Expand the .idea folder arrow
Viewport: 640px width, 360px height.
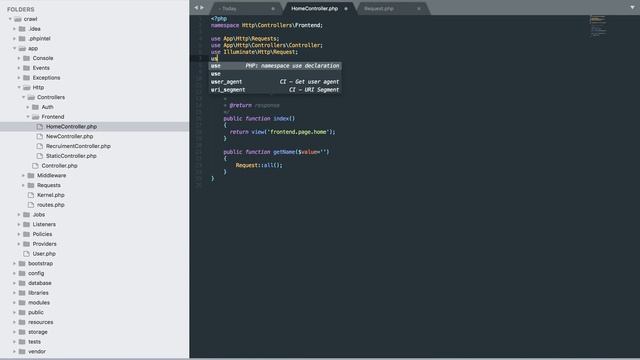[x=14, y=29]
